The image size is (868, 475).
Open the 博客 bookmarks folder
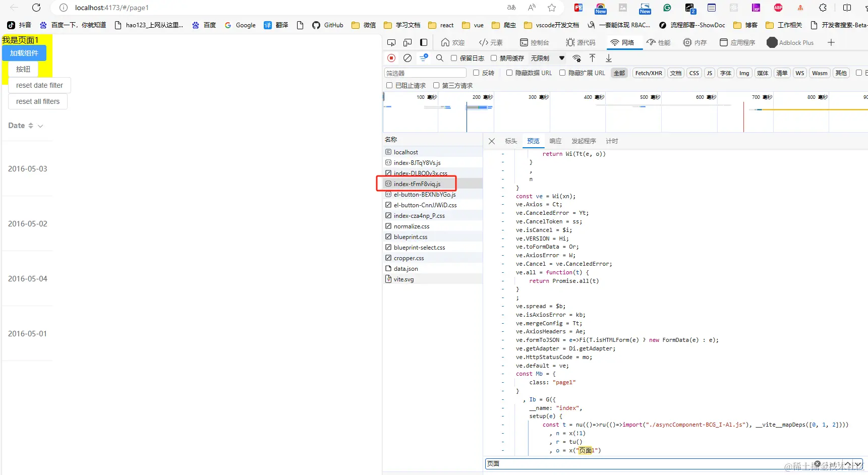pyautogui.click(x=745, y=25)
